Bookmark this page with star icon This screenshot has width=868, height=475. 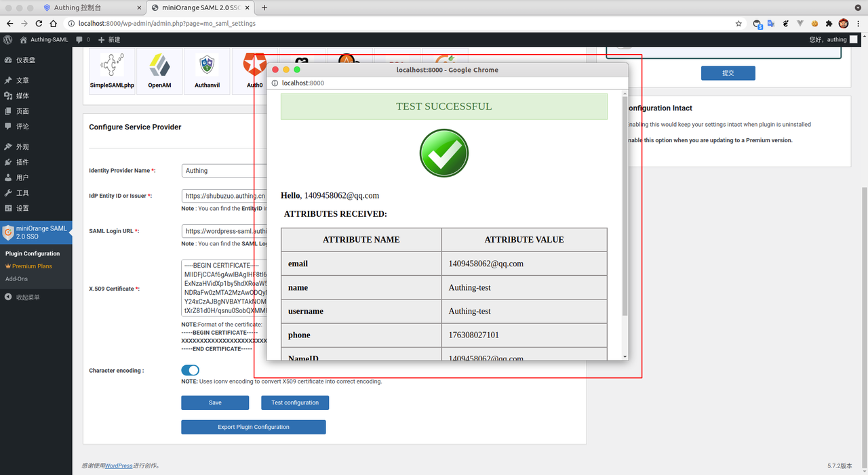tap(738, 23)
